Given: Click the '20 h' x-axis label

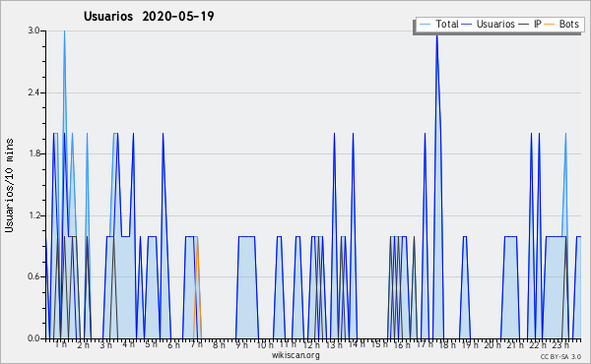Looking at the screenshot, I should coord(492,344).
